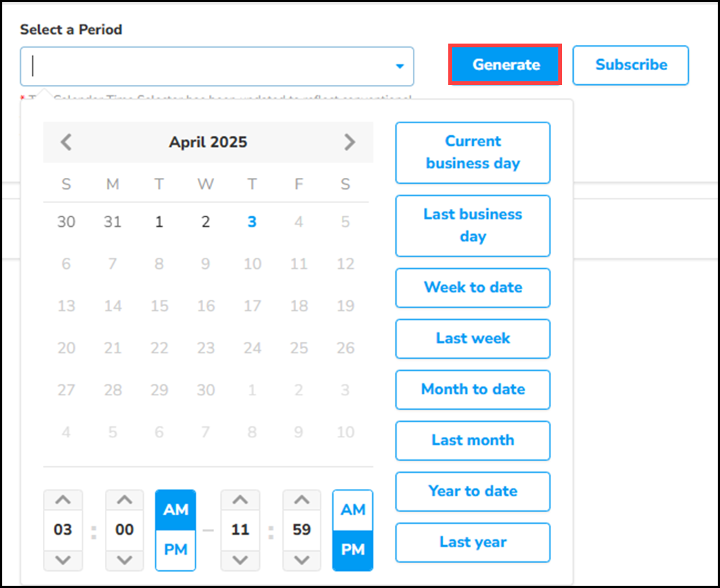This screenshot has width=720, height=588.
Task: Set start time to AM
Action: point(176,510)
